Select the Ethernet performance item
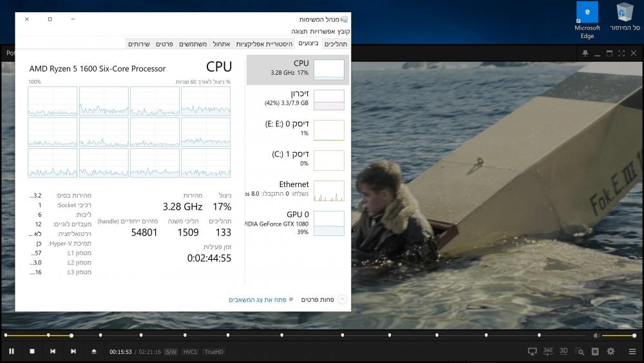 click(298, 191)
